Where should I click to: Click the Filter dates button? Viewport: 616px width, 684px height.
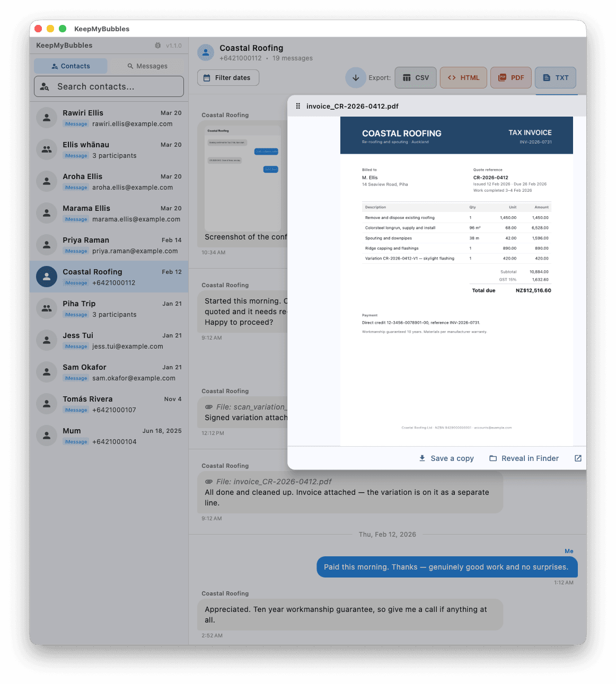228,78
